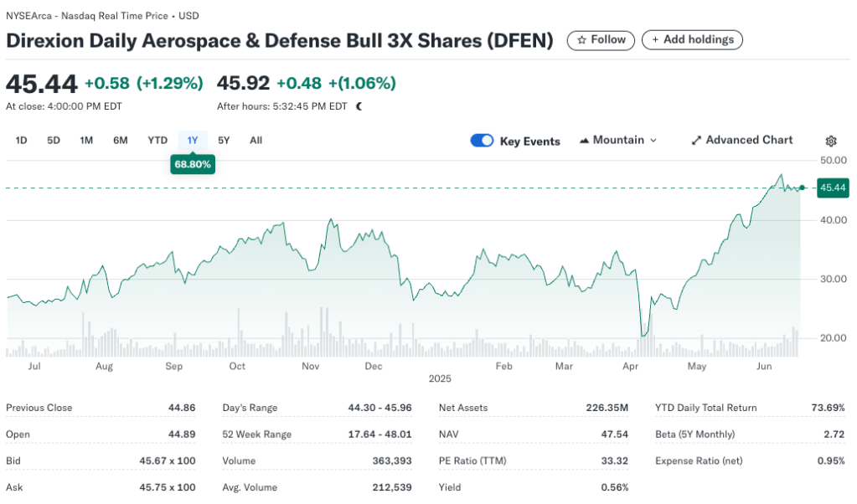The image size is (857, 504).
Task: Click the 45.44 price label on the axis
Action: click(x=832, y=188)
